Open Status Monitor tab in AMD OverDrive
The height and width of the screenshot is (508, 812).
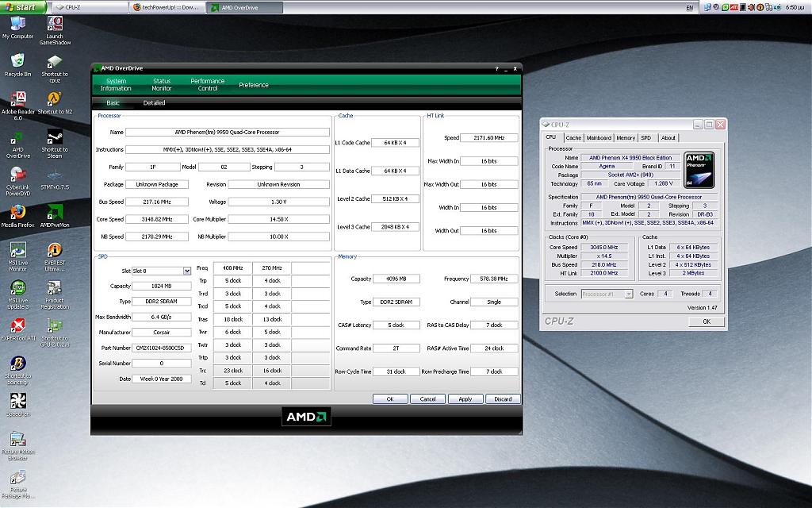[x=162, y=84]
